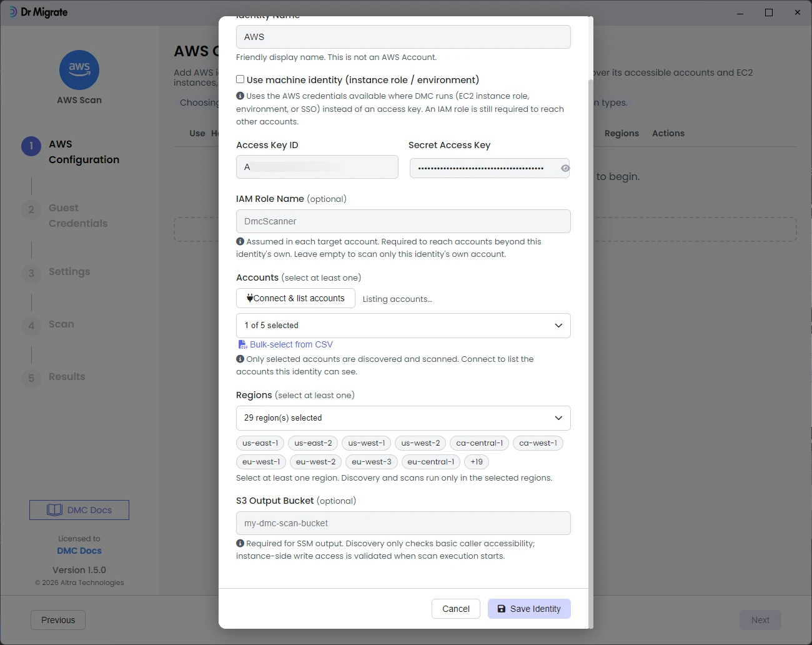Click the Next button
The image size is (812, 645).
(760, 620)
